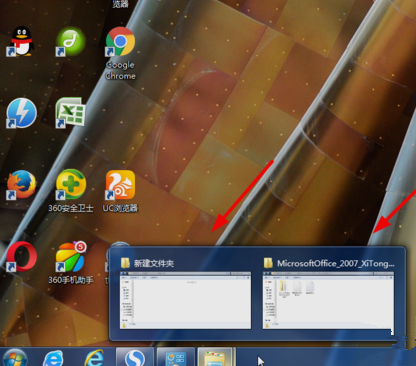Click the Windows Start orb

[15, 357]
